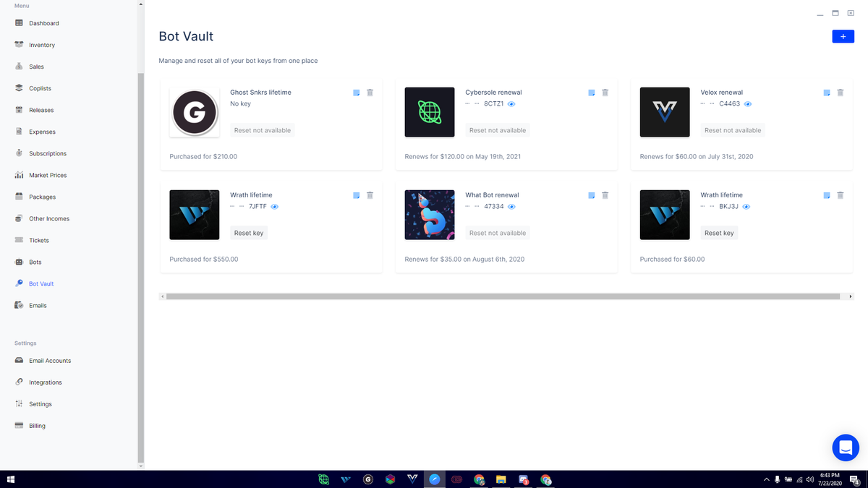Open File Explorer from the taskbar
The height and width of the screenshot is (488, 868).
501,479
